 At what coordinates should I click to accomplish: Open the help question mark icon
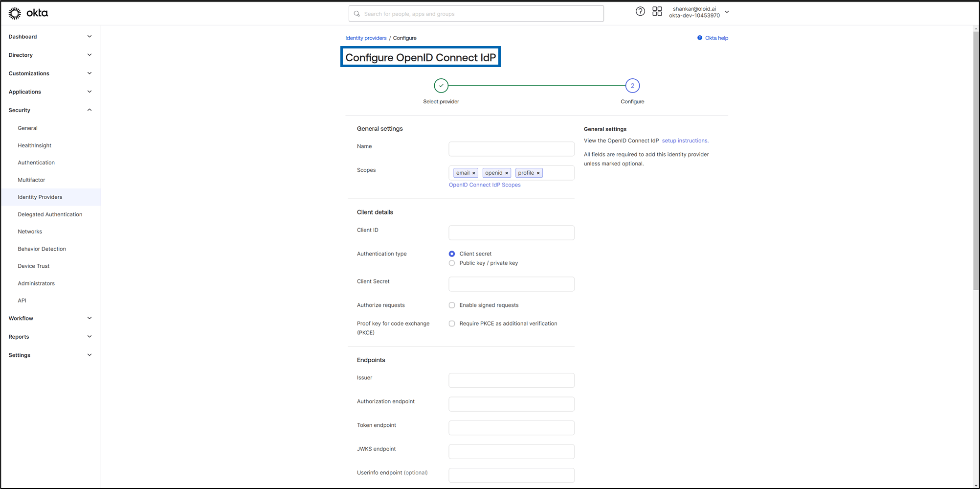coord(640,11)
